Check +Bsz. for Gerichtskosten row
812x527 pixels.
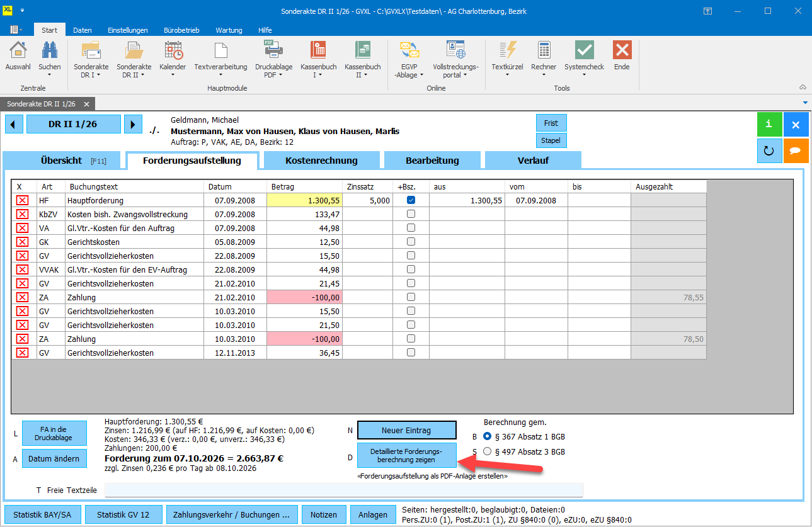point(411,242)
